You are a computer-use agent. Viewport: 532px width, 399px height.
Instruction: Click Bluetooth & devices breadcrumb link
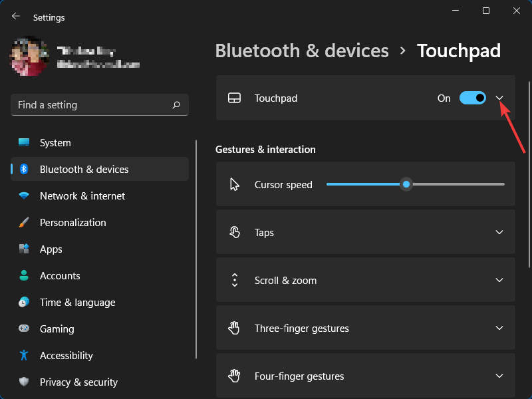click(302, 51)
